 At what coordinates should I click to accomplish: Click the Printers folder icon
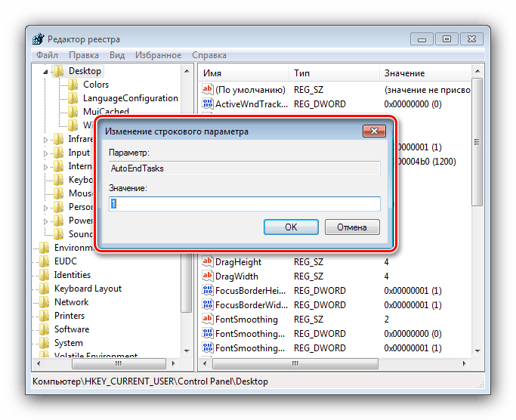tap(44, 316)
